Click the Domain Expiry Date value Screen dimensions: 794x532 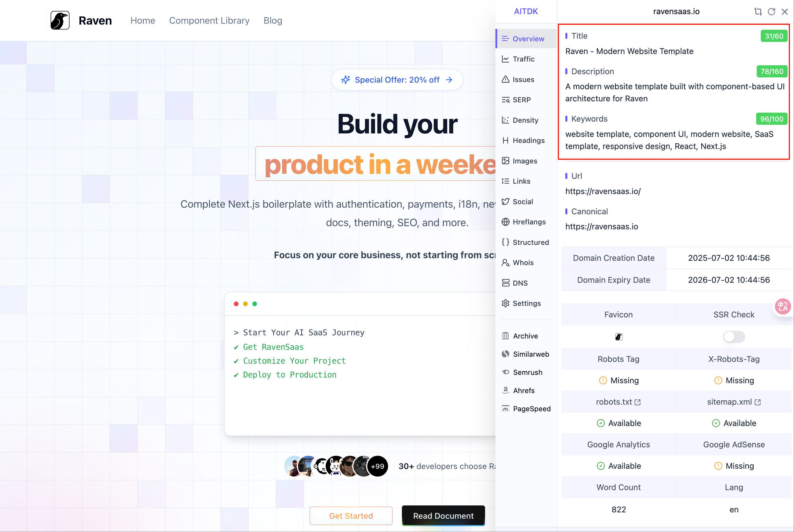click(x=728, y=280)
